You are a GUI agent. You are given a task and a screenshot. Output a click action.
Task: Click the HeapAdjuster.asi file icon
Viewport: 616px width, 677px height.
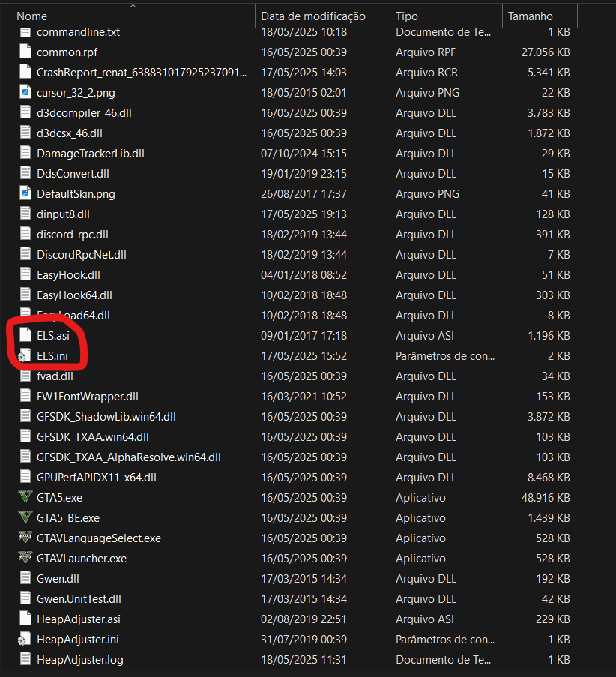25,619
